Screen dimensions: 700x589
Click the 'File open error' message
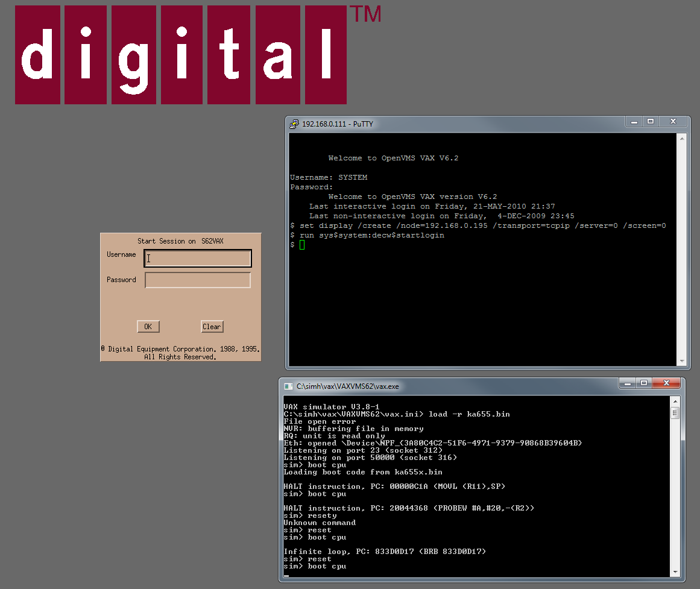(x=320, y=421)
